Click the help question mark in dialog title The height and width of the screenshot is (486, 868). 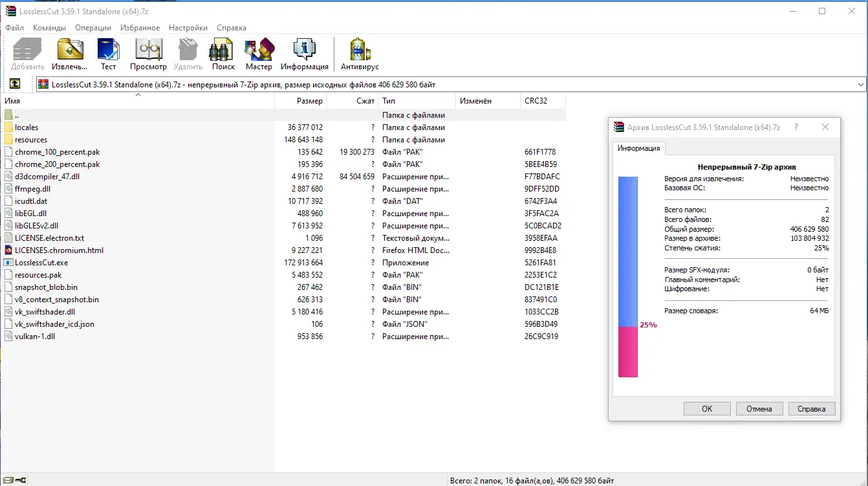(x=796, y=127)
